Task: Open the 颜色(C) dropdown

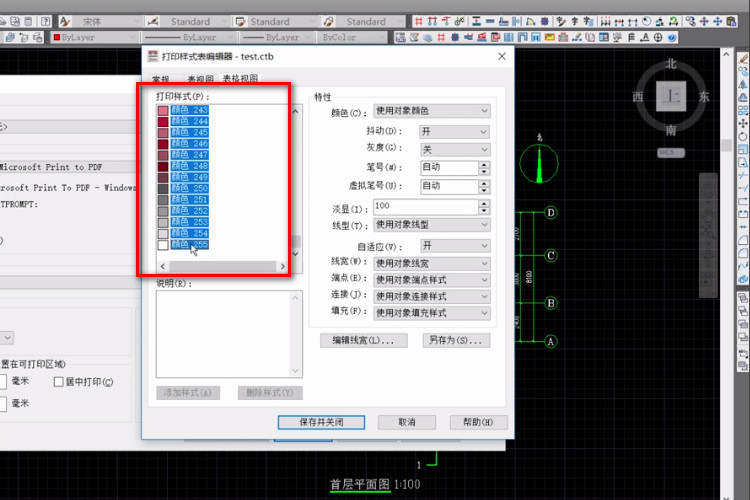Action: [x=431, y=111]
